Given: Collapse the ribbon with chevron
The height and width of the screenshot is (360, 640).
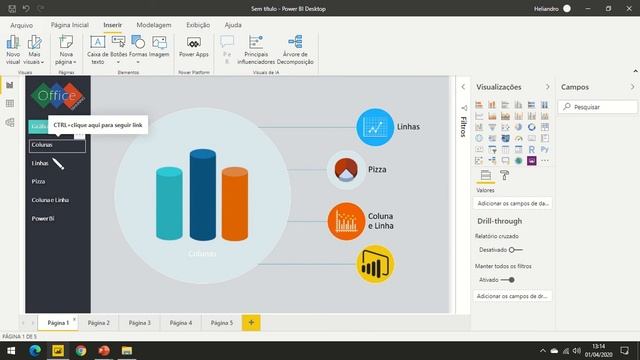Looking at the screenshot, I should click(636, 71).
